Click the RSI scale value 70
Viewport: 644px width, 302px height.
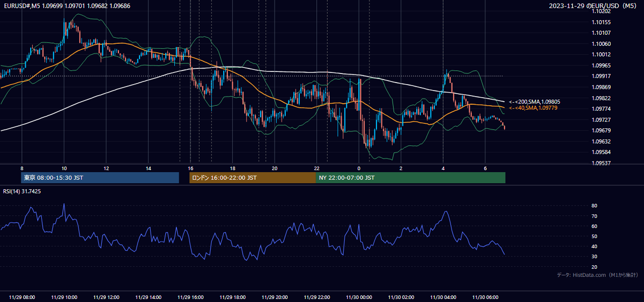[595, 216]
